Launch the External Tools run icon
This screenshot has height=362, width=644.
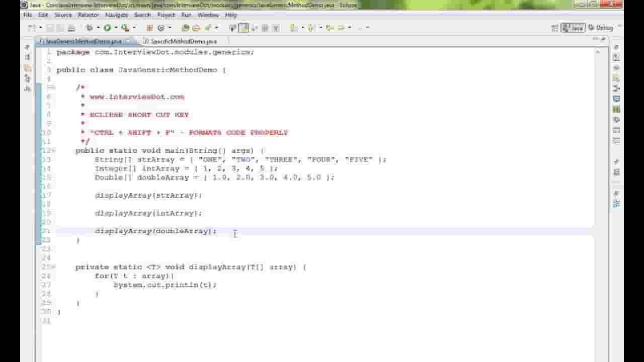(x=125, y=28)
